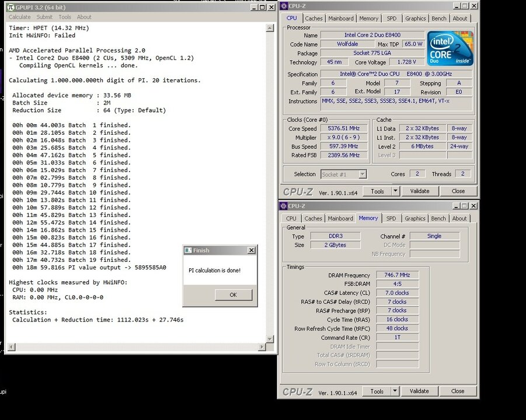Image resolution: width=526 pixels, height=420 pixels.
Task: Click the DRAM Frequency value 746.7 MHz
Action: (x=397, y=275)
